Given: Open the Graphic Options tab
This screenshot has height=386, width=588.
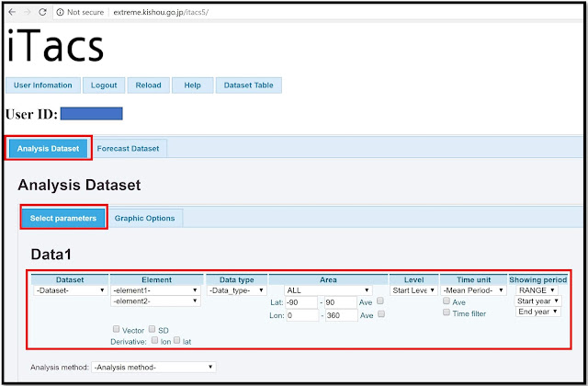Looking at the screenshot, I should (145, 219).
